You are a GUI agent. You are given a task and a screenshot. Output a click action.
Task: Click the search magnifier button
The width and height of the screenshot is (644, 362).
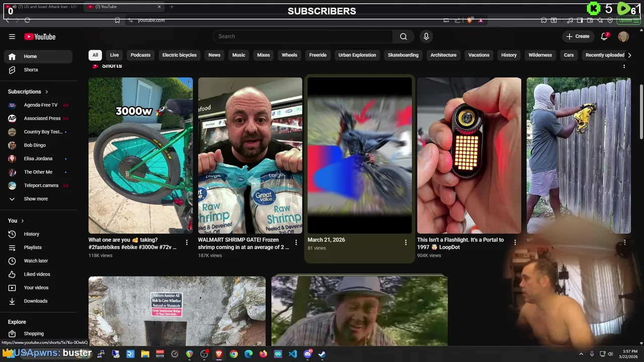coord(404,36)
